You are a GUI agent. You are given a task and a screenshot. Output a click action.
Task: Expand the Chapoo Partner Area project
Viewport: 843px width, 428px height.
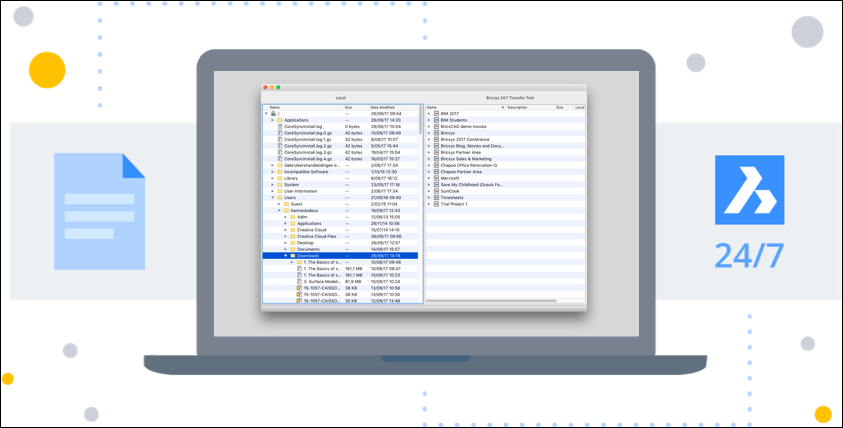pyautogui.click(x=429, y=172)
